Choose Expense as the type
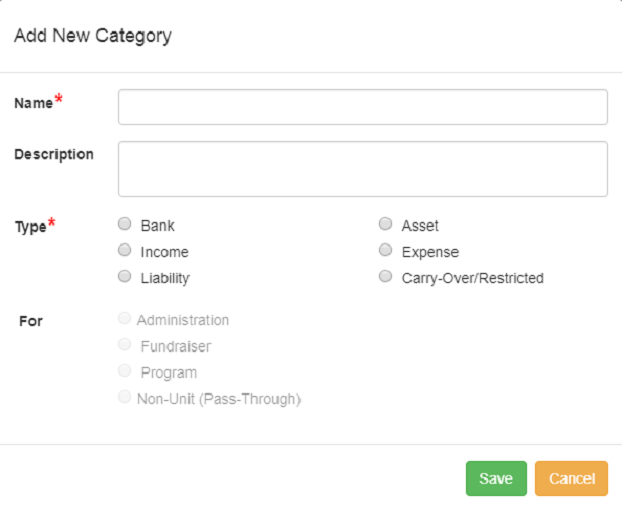The height and width of the screenshot is (513, 624). [x=385, y=250]
